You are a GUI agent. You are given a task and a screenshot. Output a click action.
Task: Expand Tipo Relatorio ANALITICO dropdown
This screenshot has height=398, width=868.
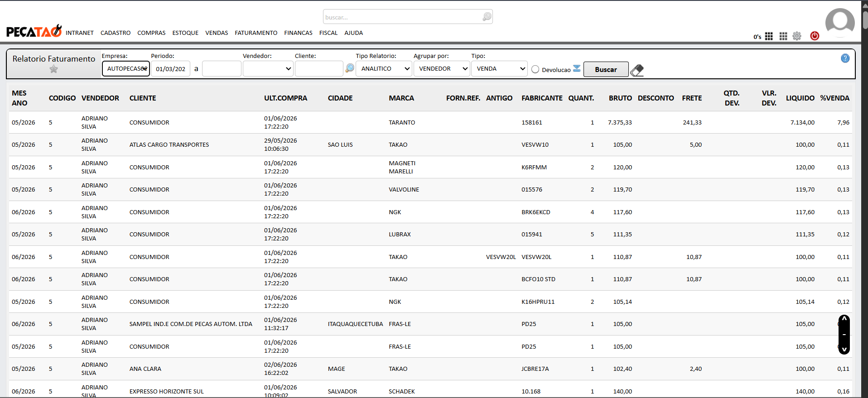384,69
